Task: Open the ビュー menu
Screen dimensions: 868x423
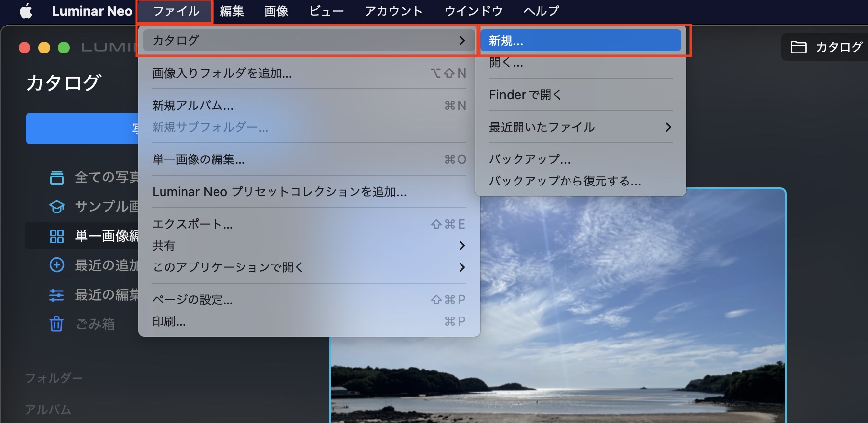Action: point(326,11)
